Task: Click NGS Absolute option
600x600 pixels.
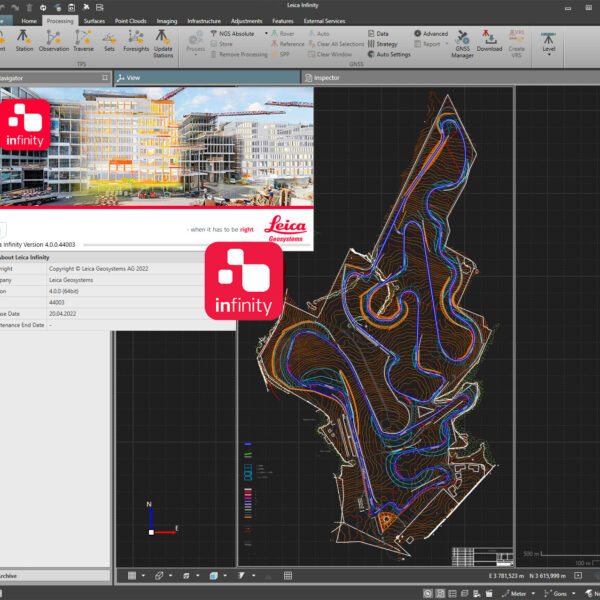Action: pyautogui.click(x=232, y=34)
